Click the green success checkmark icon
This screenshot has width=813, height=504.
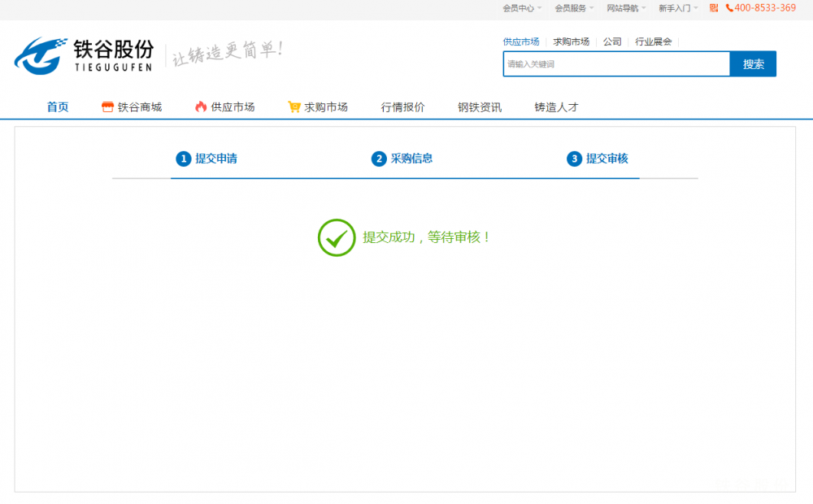[336, 237]
